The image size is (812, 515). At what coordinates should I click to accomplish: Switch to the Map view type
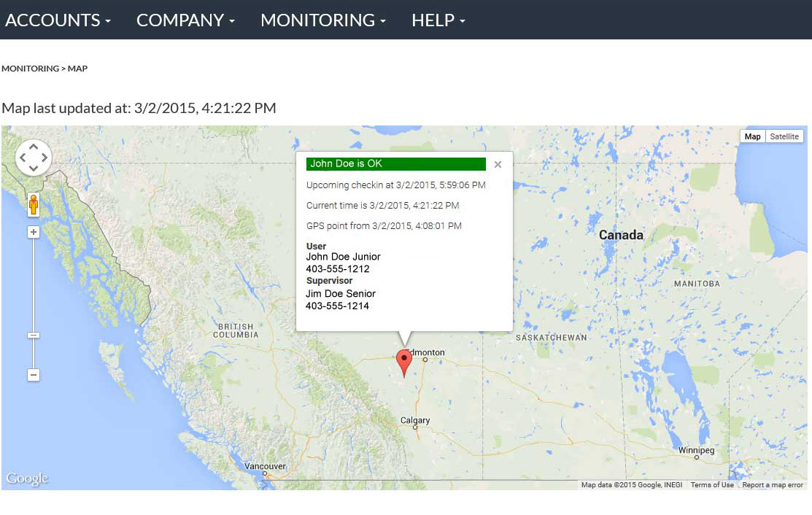tap(752, 136)
